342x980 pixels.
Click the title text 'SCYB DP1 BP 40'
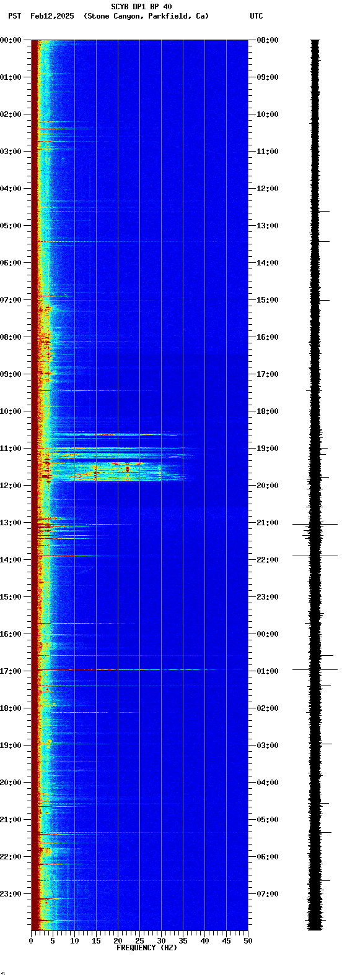click(x=141, y=7)
